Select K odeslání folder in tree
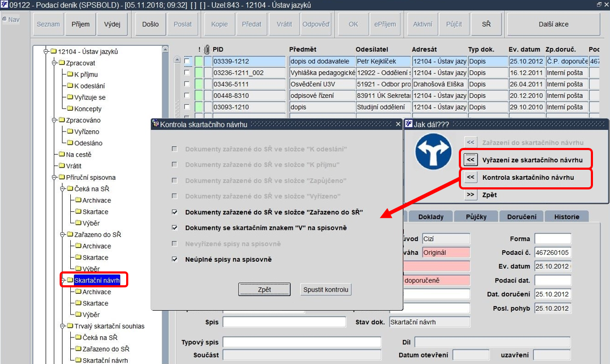This screenshot has width=610, height=364. [x=89, y=86]
